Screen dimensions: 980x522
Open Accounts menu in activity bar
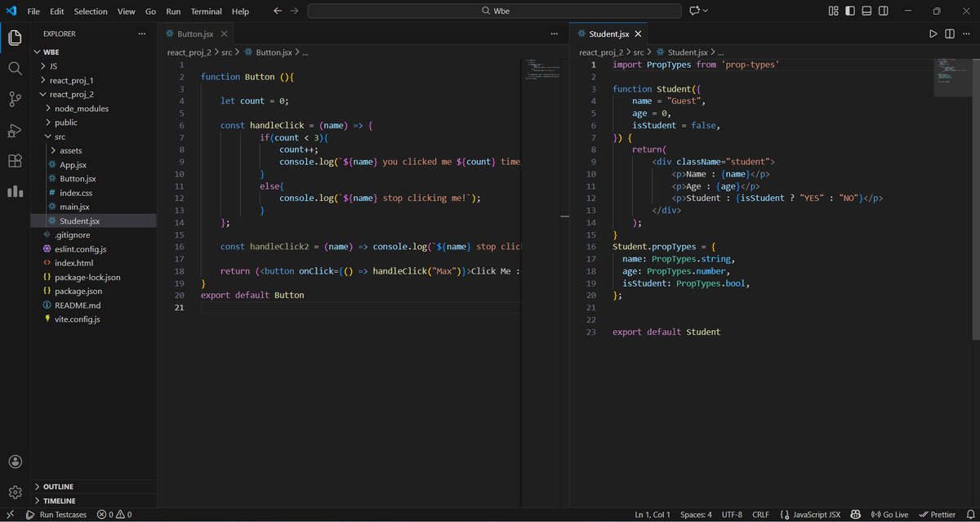coord(15,462)
